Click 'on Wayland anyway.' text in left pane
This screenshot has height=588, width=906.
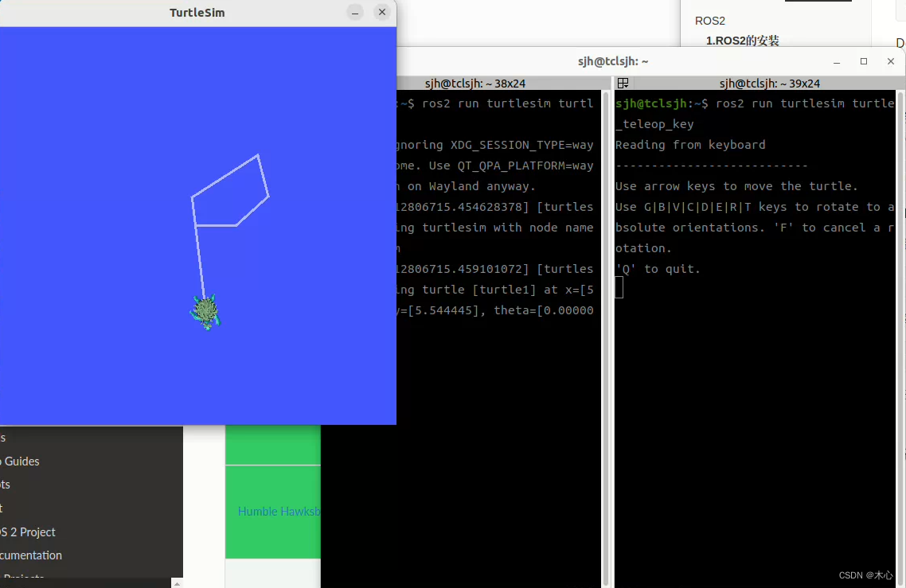[471, 186]
